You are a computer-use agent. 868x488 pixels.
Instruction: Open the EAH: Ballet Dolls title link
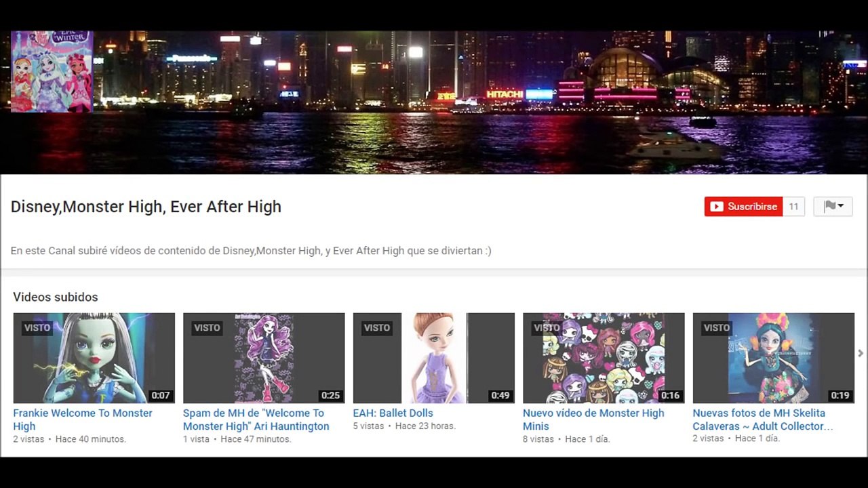click(393, 413)
